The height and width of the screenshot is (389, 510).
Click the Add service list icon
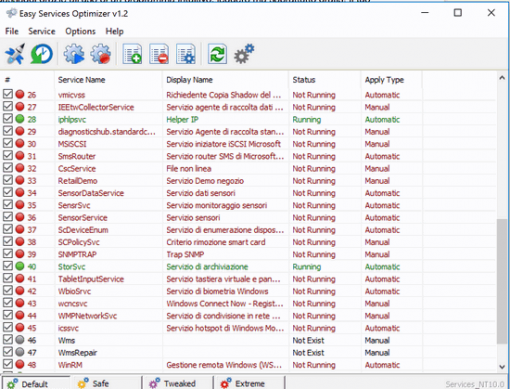[132, 54]
